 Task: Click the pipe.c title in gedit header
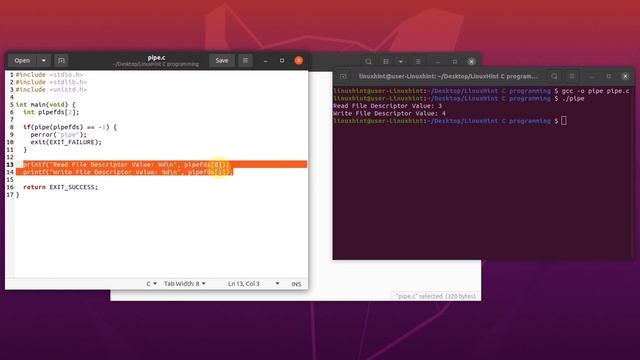156,58
